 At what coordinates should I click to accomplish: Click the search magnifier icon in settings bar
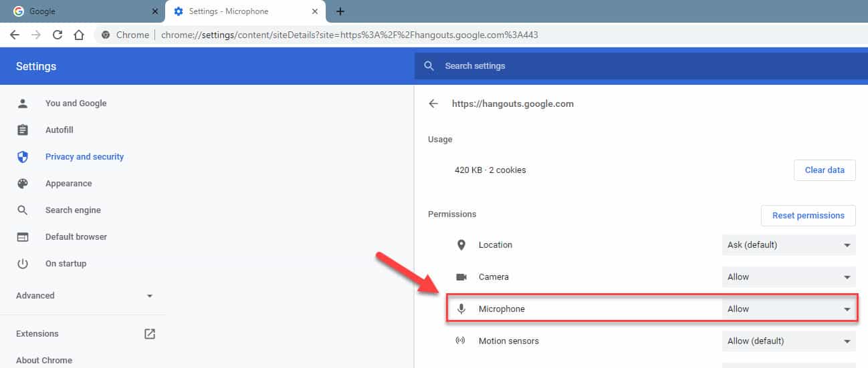(x=429, y=66)
